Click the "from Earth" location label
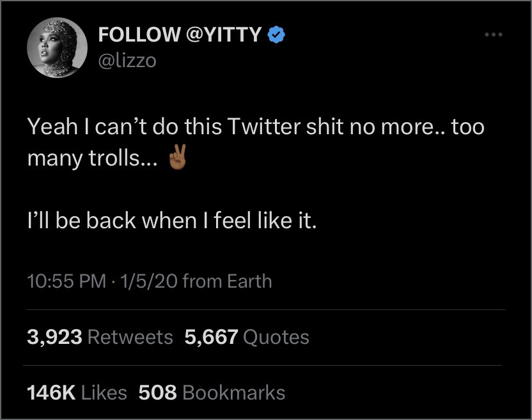The height and width of the screenshot is (420, 532). click(x=227, y=281)
